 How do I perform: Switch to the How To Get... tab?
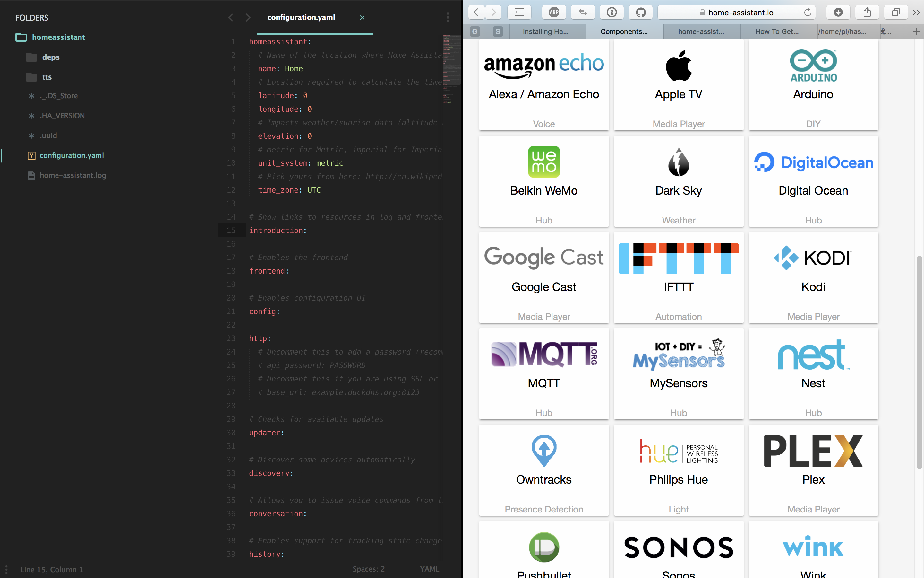pos(779,32)
